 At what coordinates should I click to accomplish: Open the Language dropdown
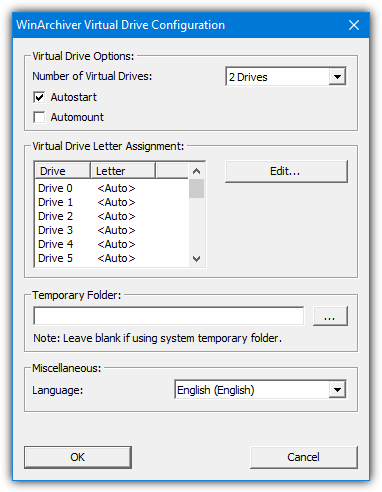[x=260, y=389]
